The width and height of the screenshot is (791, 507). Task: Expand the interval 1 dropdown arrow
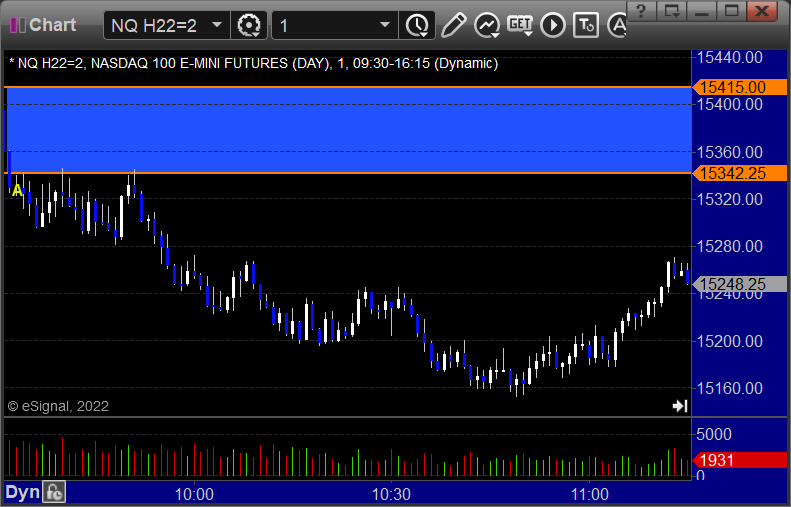pos(385,25)
